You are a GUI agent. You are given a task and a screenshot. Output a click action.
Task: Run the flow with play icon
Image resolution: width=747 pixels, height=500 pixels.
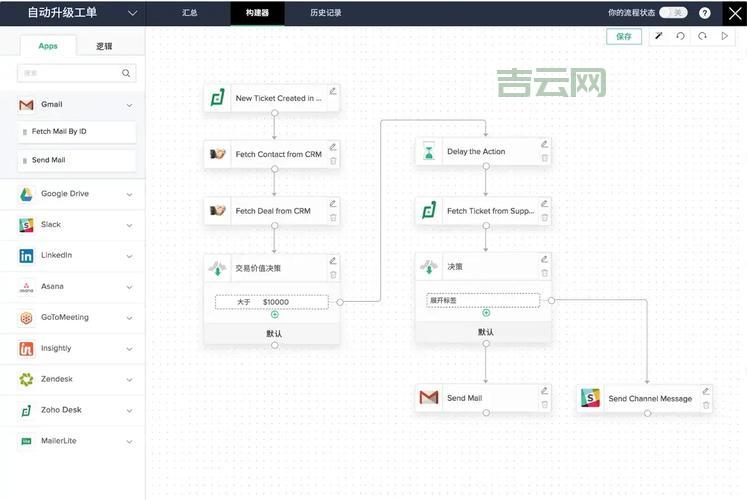[725, 36]
